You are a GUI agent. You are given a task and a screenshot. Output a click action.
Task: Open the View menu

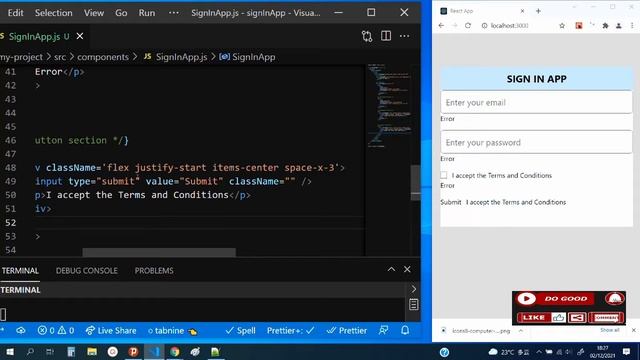94,13
